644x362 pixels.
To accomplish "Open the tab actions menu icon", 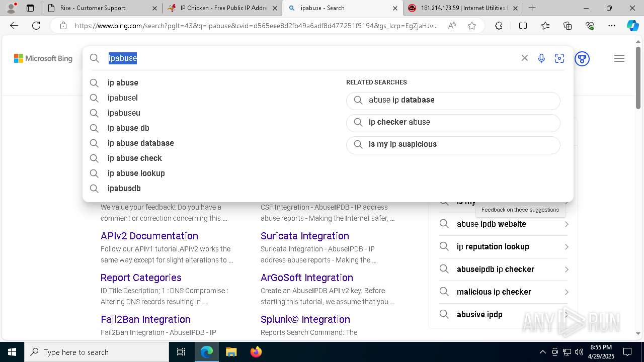I will pos(30,8).
